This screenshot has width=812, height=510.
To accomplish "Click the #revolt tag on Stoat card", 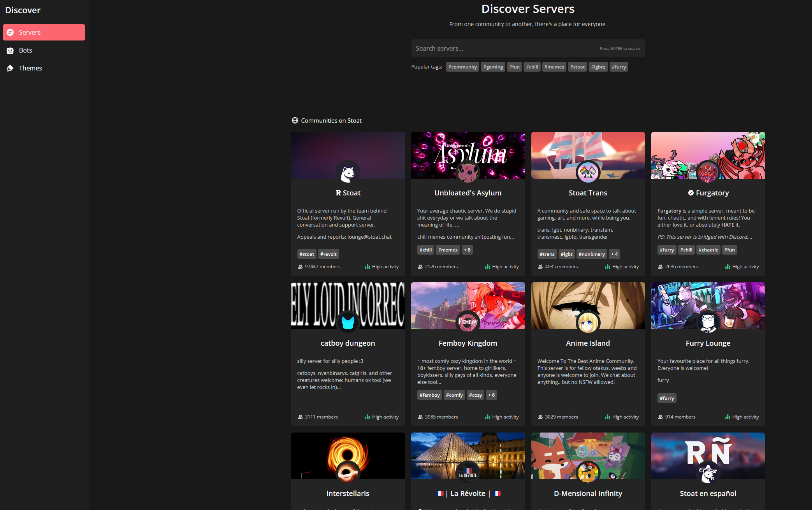I will [x=328, y=254].
